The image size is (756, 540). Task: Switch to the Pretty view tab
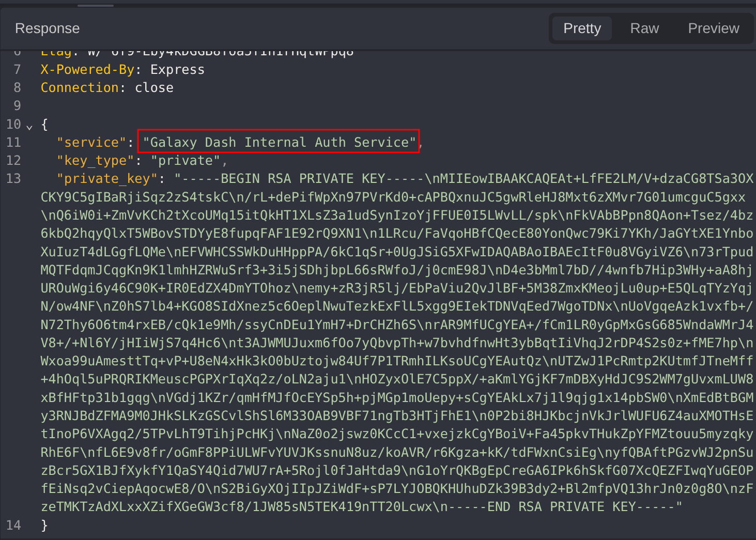coord(582,28)
